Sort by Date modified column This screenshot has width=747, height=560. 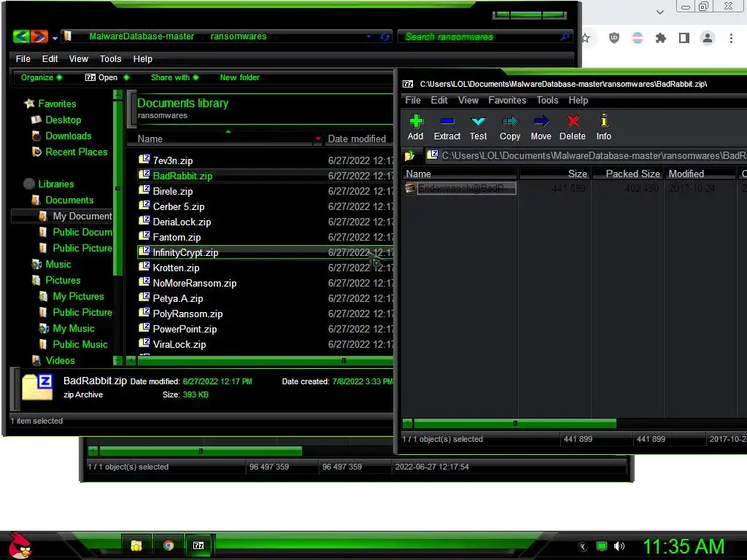tap(357, 139)
